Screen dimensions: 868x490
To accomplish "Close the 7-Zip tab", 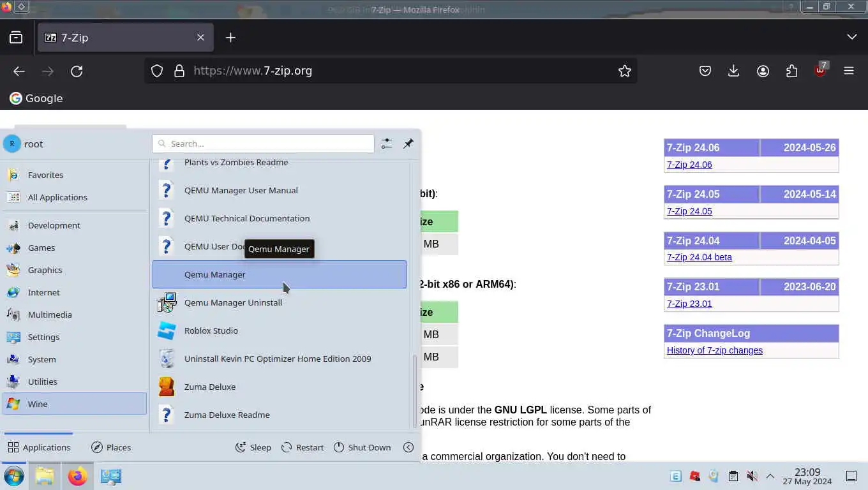I will coord(200,38).
